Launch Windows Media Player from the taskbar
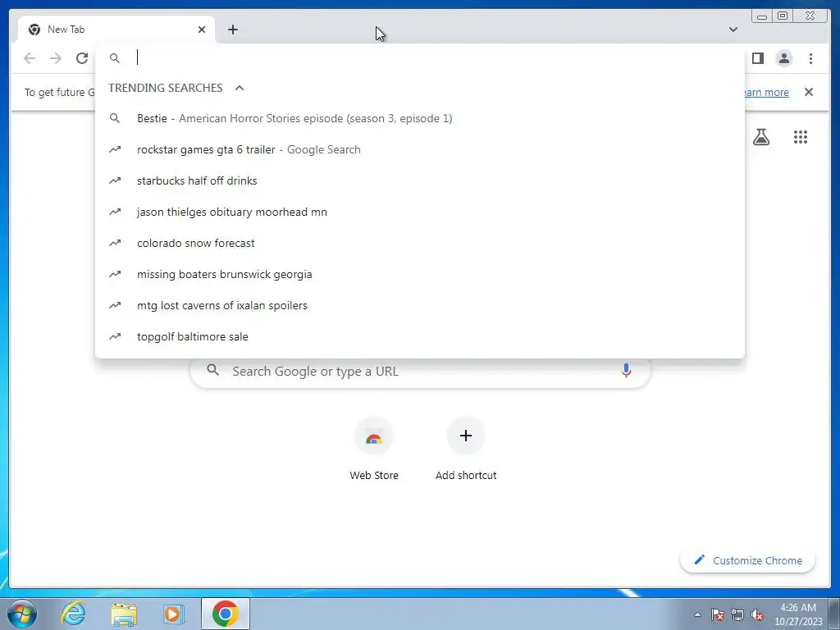 pyautogui.click(x=173, y=614)
